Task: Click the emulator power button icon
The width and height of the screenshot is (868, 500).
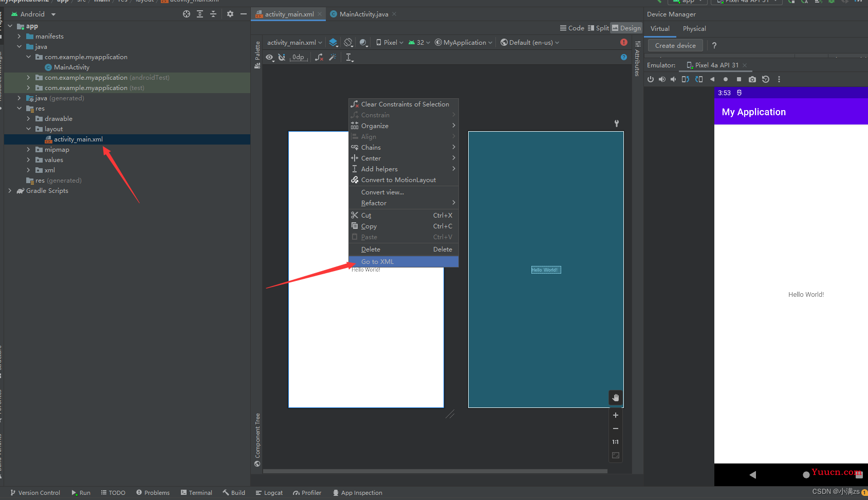Action: click(x=651, y=79)
